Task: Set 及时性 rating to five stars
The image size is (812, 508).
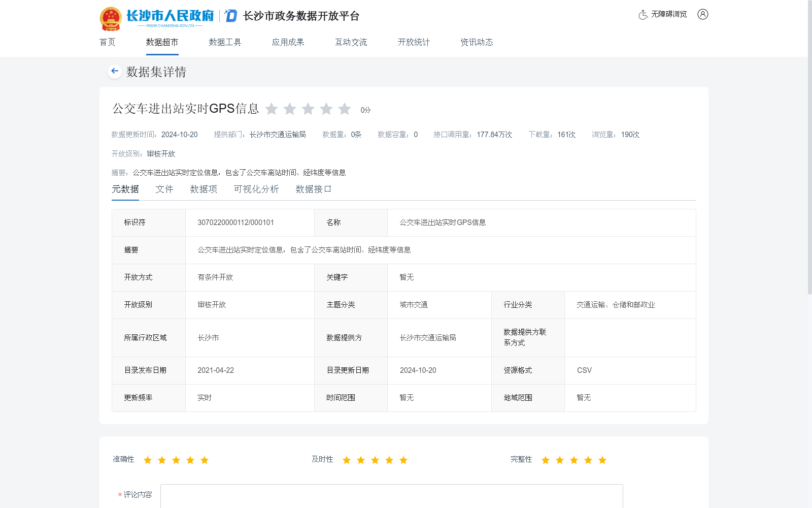Action: (x=403, y=460)
